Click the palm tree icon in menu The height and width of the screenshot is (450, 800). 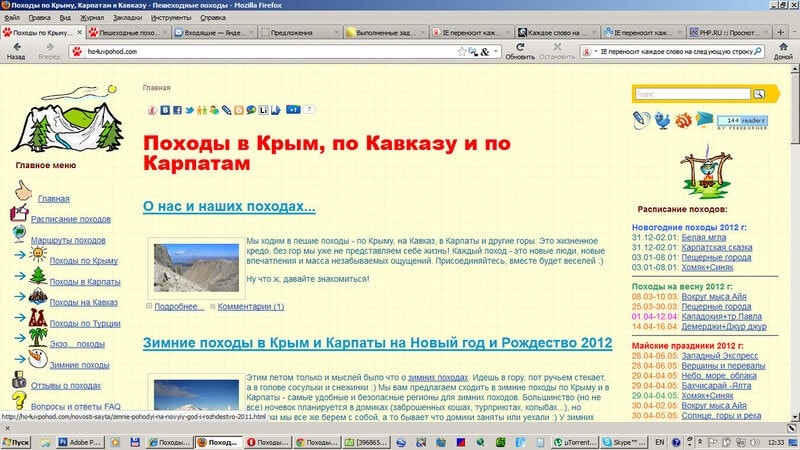click(x=37, y=319)
